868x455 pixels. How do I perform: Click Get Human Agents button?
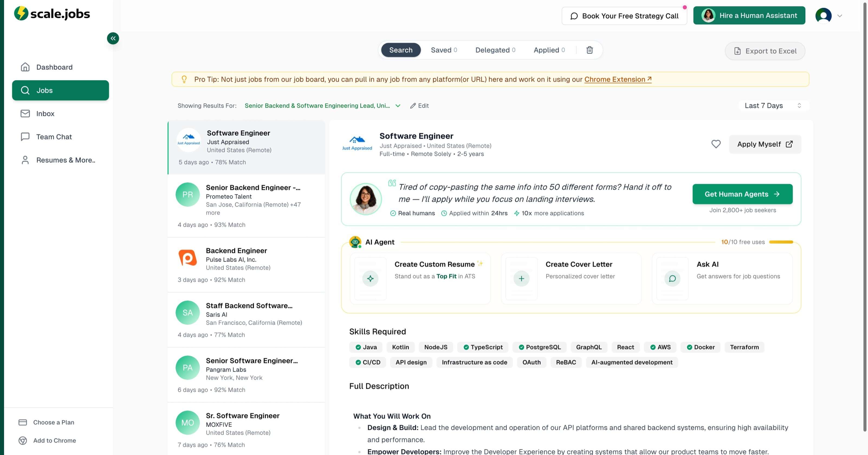tap(742, 194)
